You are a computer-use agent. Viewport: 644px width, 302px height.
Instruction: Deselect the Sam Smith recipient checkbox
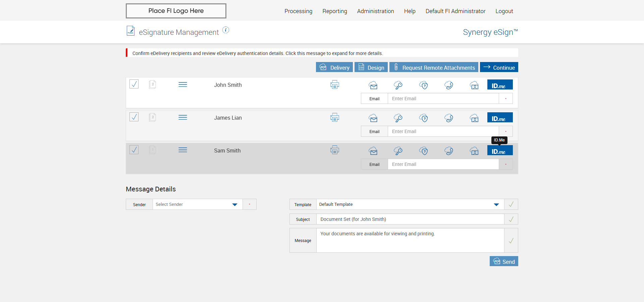tap(134, 149)
